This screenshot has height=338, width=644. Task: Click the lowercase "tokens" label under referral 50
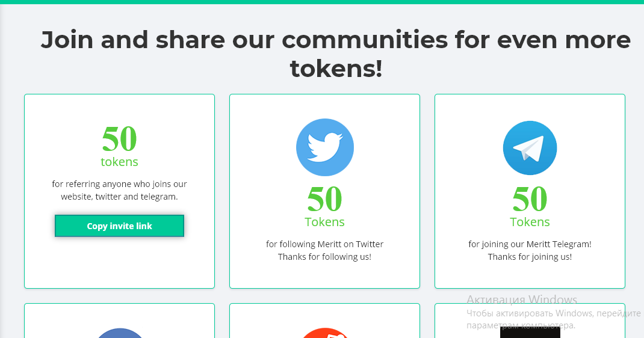pyautogui.click(x=119, y=162)
